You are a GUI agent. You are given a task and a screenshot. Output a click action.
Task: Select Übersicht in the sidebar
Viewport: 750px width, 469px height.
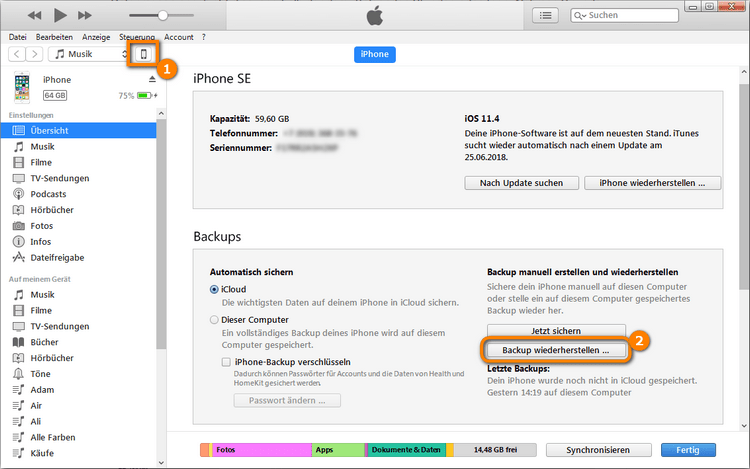[78, 131]
